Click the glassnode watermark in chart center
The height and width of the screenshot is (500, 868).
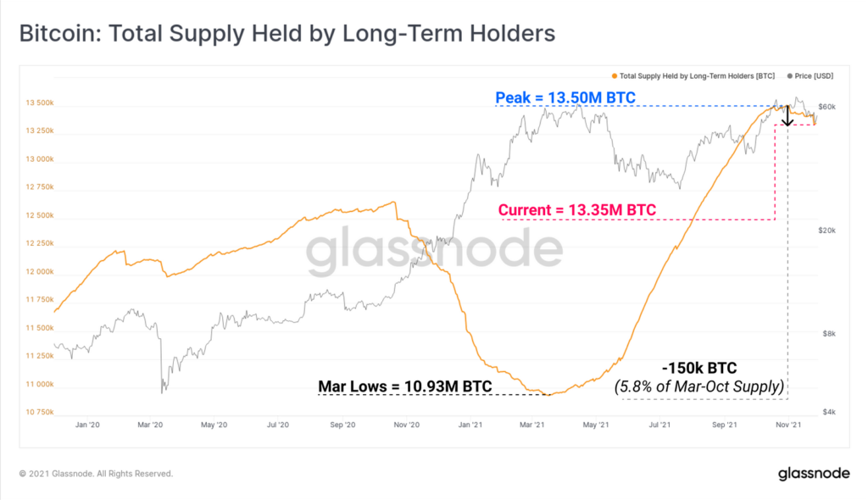433,252
